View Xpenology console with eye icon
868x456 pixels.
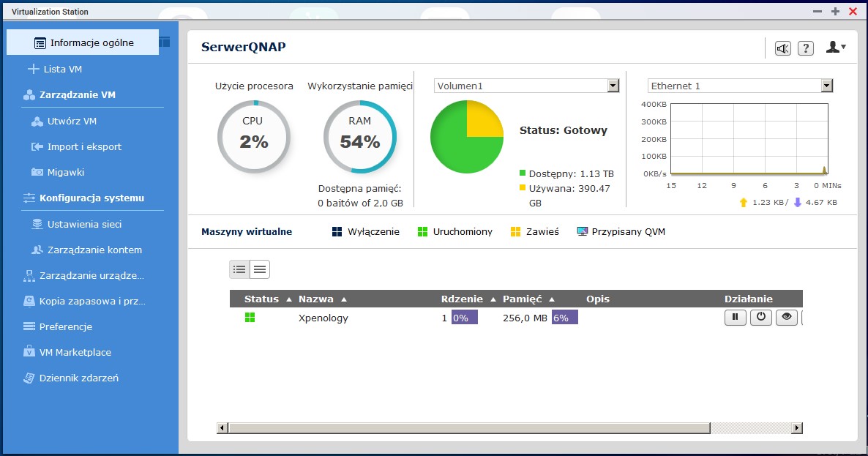(x=787, y=317)
